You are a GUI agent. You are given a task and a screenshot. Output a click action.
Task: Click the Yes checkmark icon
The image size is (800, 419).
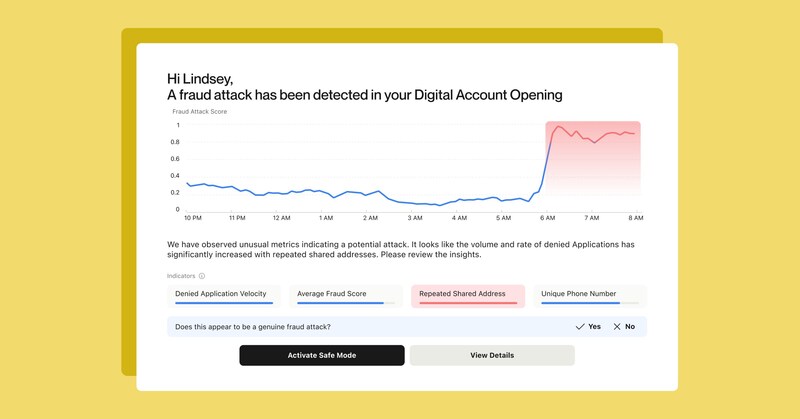click(580, 327)
